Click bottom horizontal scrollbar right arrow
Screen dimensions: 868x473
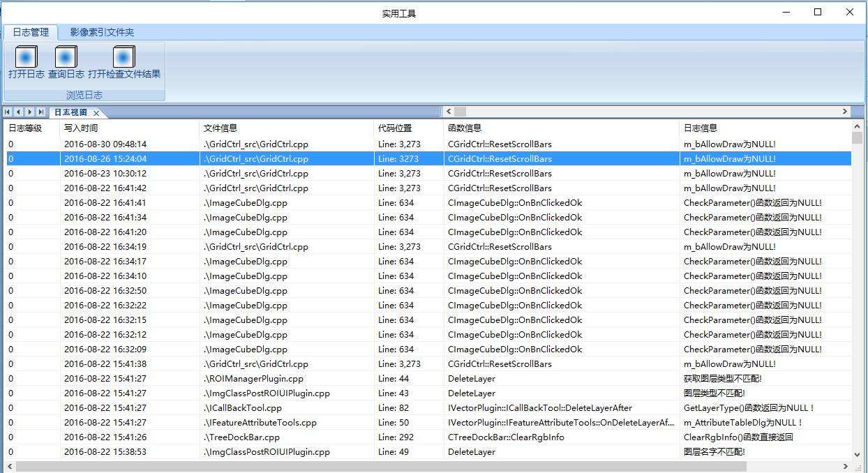coord(846,467)
